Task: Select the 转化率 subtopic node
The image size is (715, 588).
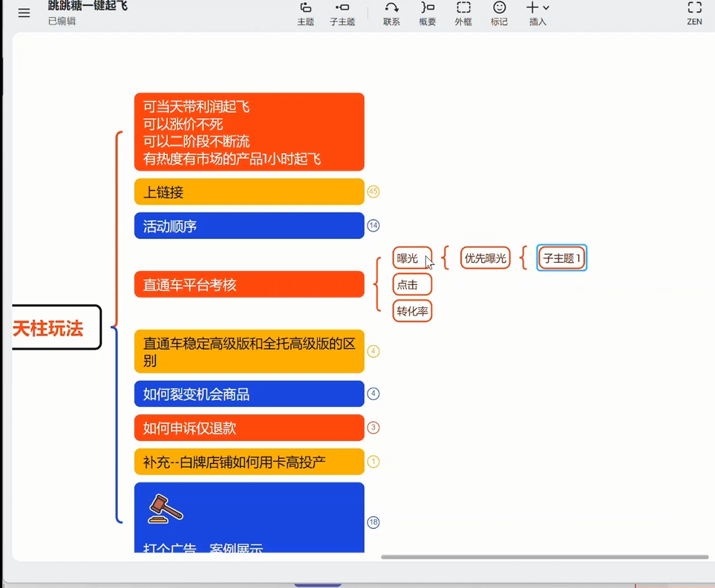Action: (412, 311)
